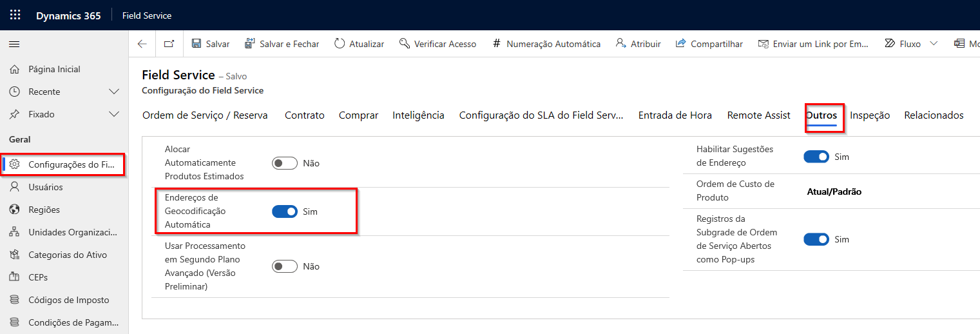Switch to the Comprar tab

tap(359, 115)
